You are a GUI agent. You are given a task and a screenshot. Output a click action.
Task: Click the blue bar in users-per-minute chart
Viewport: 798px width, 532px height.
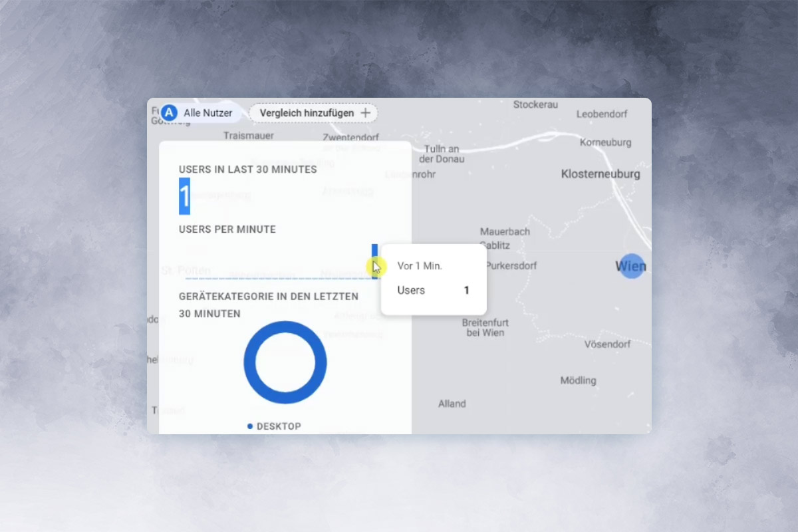[374, 261]
